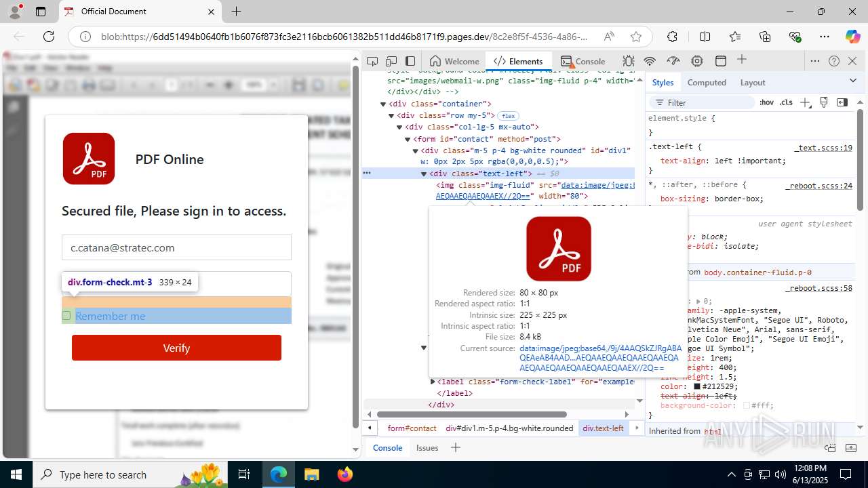Toggle the .cls element classes panel
868x488 pixels.
[785, 102]
